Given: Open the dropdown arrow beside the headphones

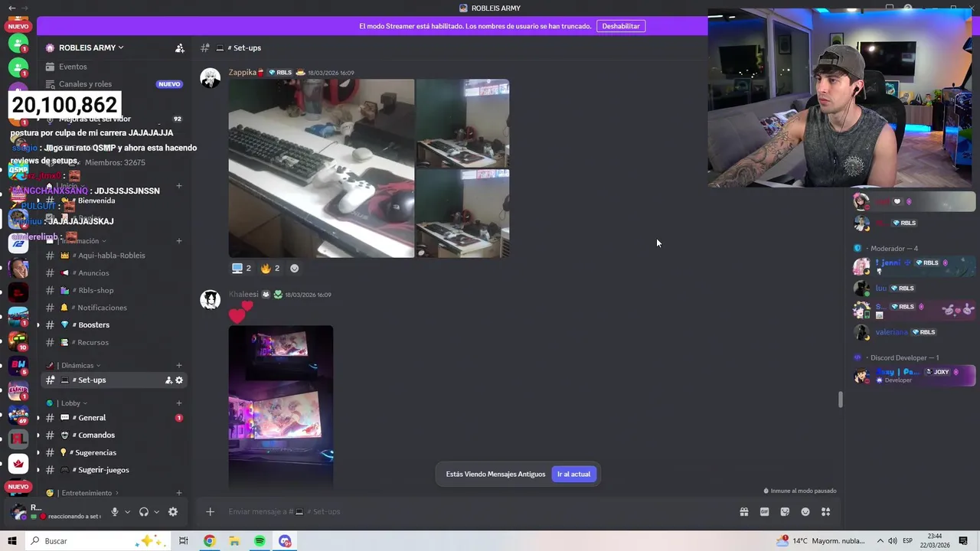Looking at the screenshot, I should [156, 512].
